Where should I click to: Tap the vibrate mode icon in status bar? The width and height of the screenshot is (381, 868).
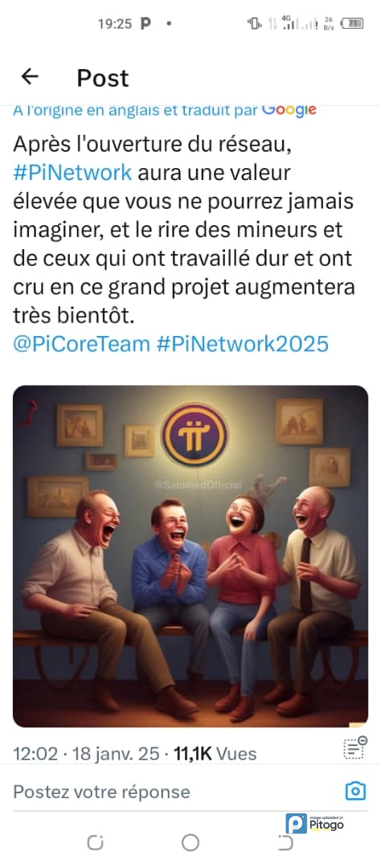click(255, 23)
